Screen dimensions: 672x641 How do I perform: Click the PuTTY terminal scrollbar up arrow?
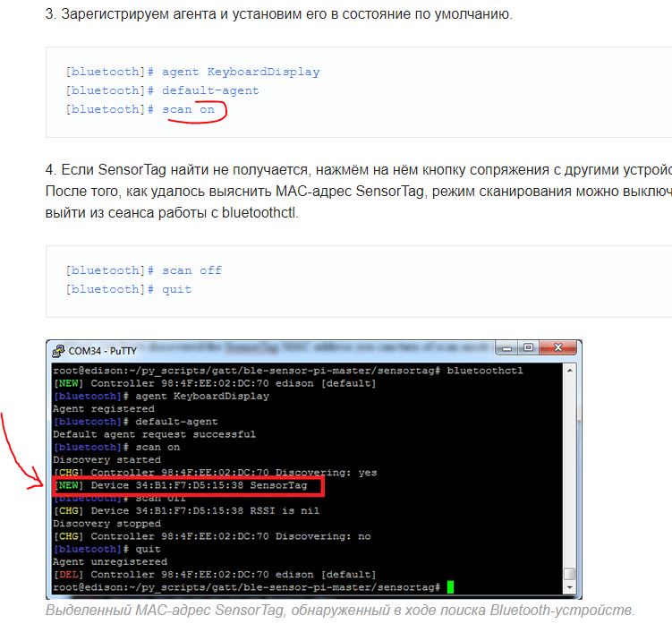570,370
